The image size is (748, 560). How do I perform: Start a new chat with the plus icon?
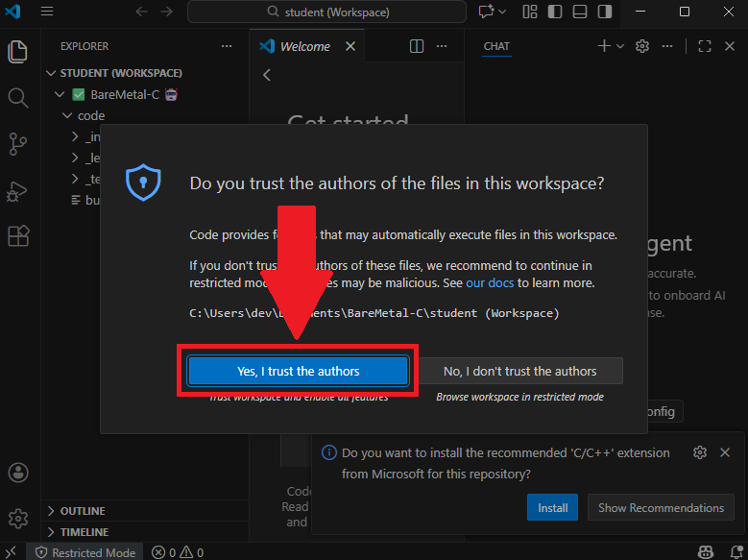pos(604,46)
